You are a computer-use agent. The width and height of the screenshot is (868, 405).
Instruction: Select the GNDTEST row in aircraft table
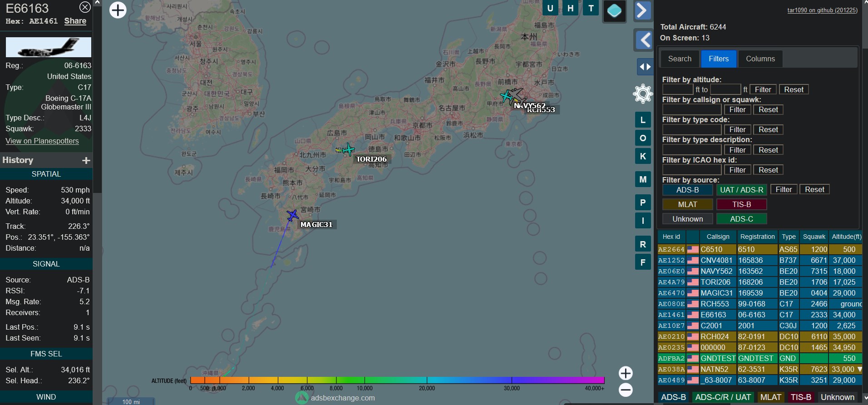click(760, 358)
